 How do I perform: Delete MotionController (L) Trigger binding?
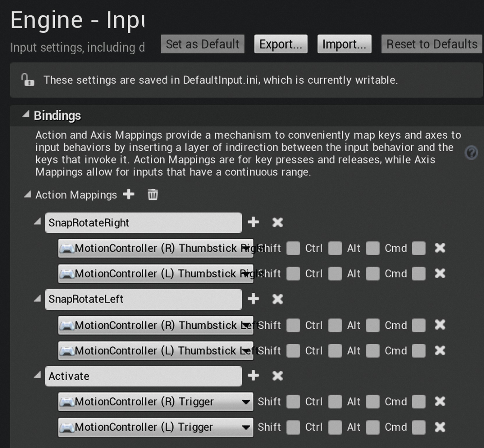[440, 427]
